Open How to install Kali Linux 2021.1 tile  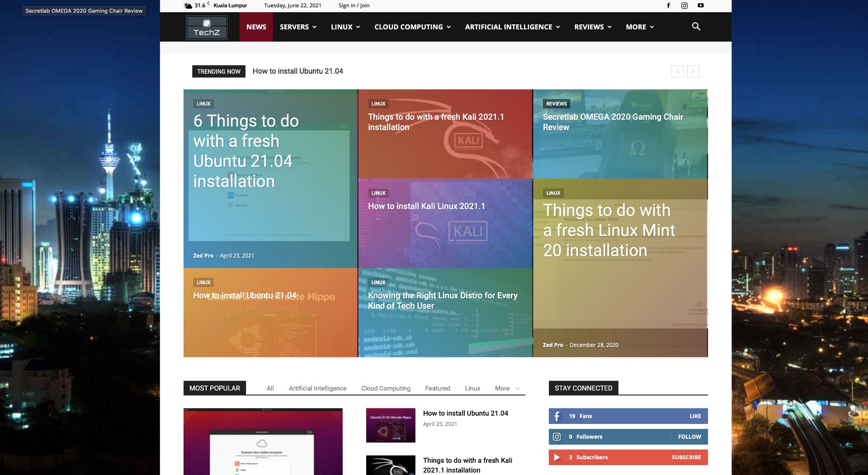point(426,206)
